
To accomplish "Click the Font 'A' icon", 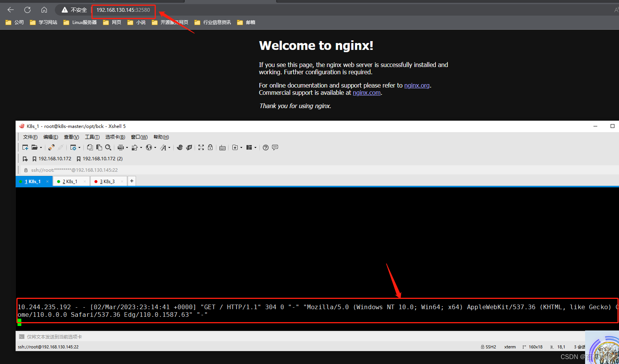I will 163,147.
